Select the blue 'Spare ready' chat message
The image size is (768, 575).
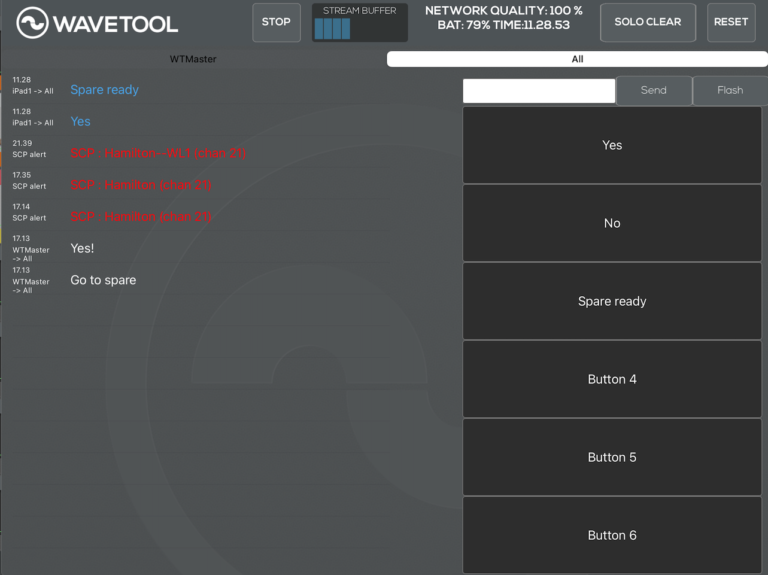point(104,90)
